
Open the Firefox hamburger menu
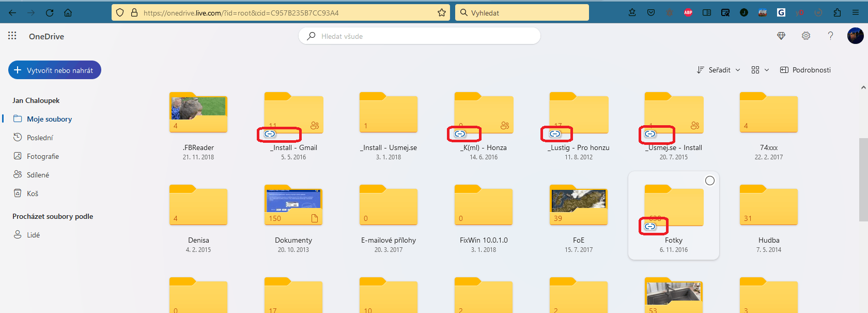pyautogui.click(x=856, y=12)
